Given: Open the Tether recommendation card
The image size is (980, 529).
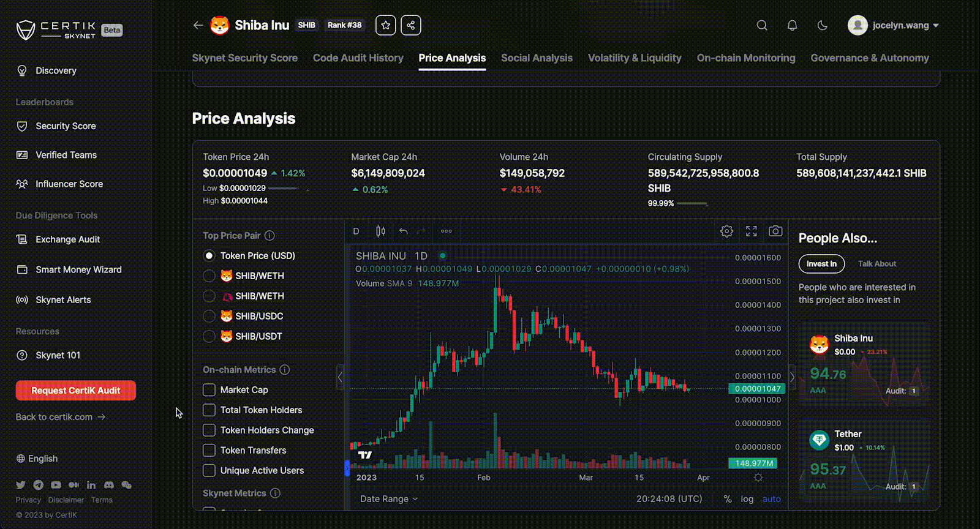Looking at the screenshot, I should [864, 459].
